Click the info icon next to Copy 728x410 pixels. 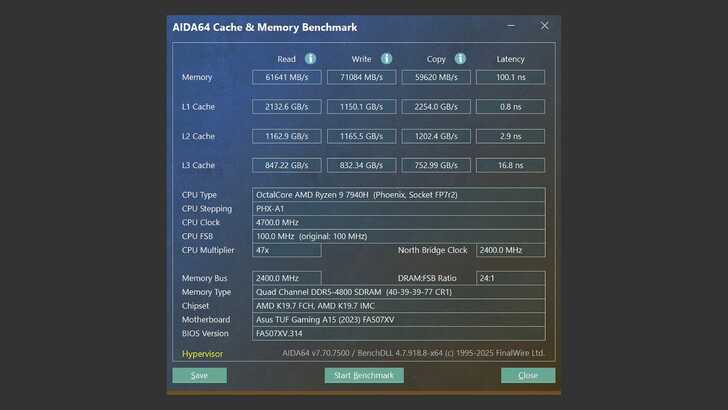click(460, 59)
